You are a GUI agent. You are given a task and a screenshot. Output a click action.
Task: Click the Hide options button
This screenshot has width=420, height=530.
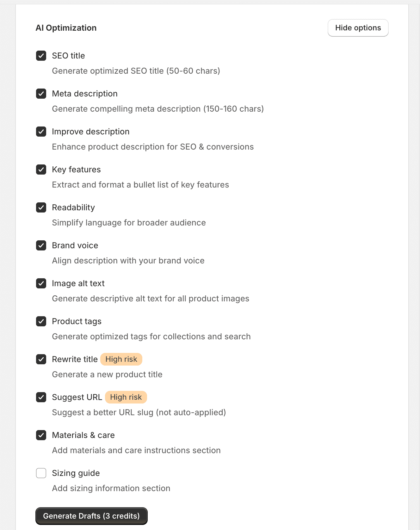click(358, 28)
